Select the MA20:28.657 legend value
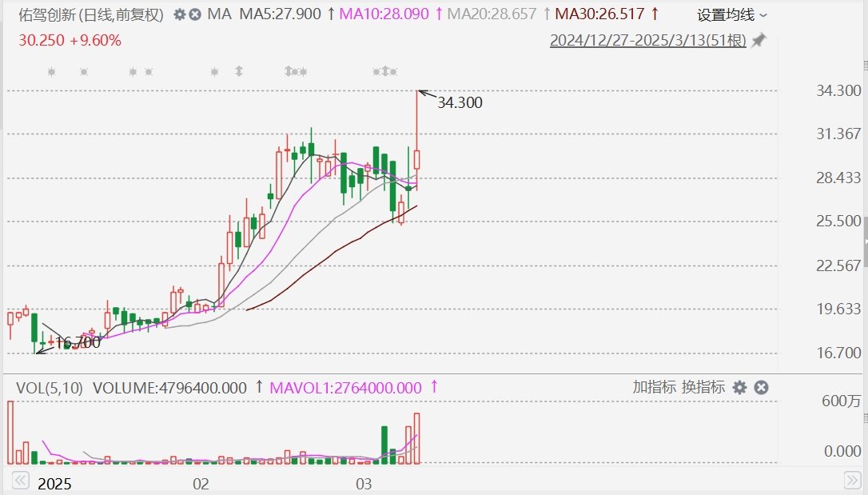 (x=492, y=14)
